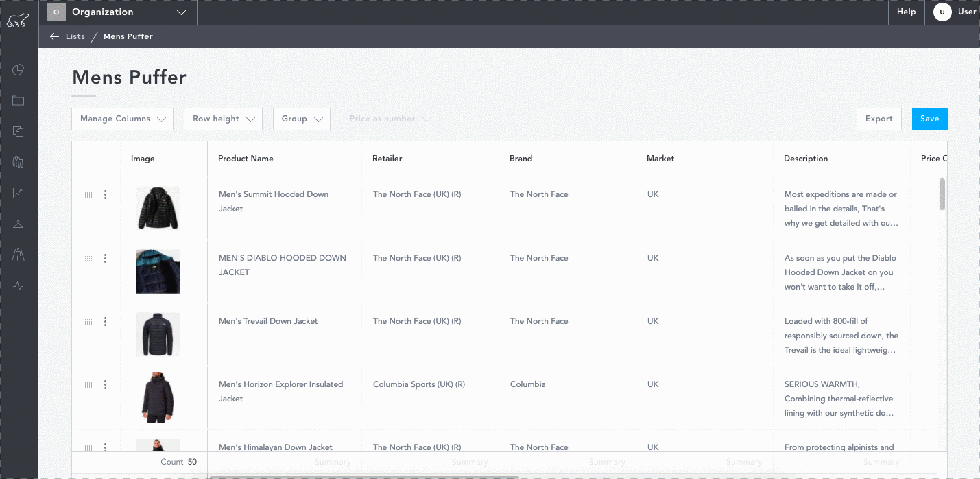The image size is (980, 479).
Task: Click the polar bear logo
Action: point(18,21)
